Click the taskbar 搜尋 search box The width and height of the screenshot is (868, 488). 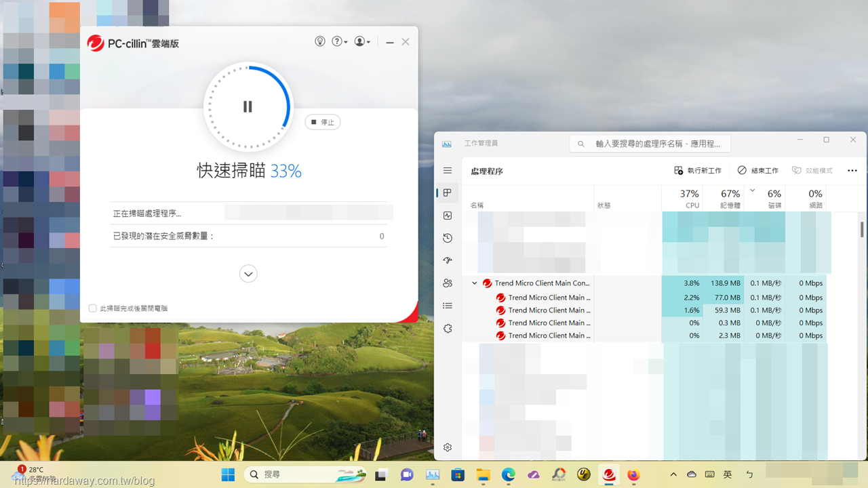coord(307,474)
